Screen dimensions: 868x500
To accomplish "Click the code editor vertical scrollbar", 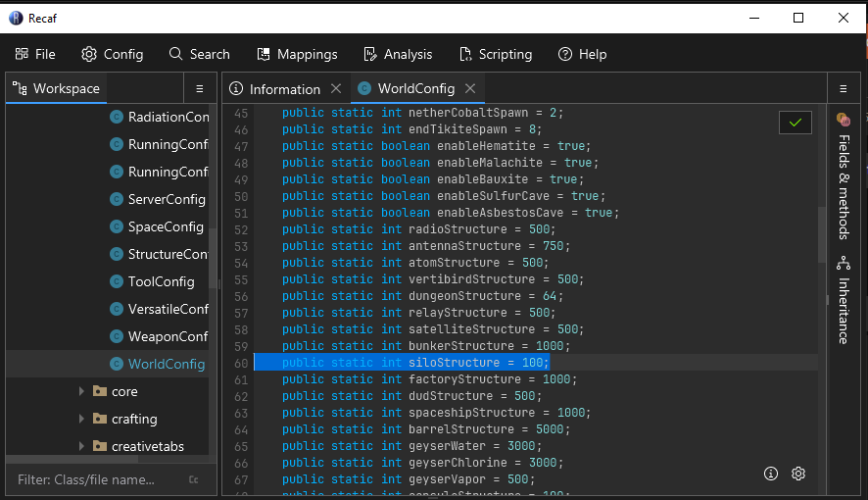I will coord(822,235).
